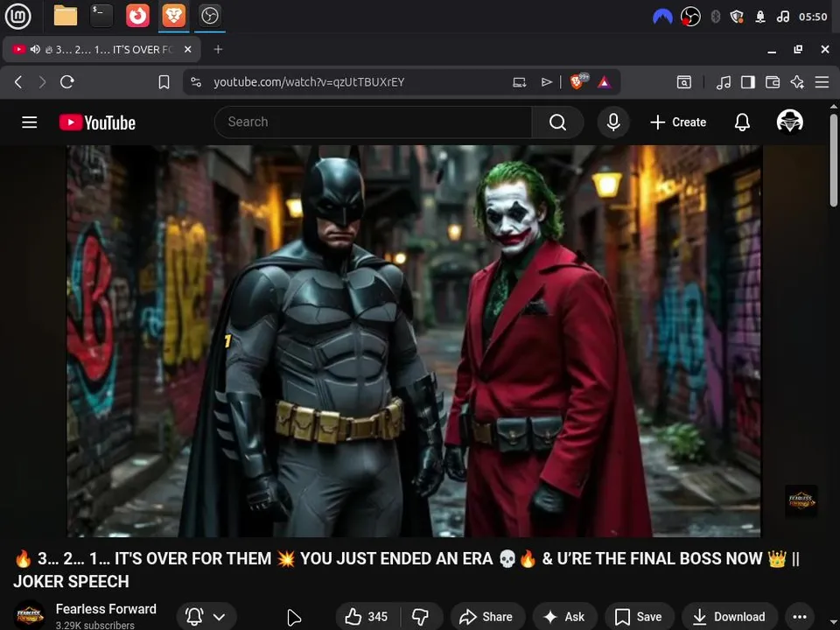The image size is (840, 630).
Task: Focus the YouTube Search box
Action: [x=373, y=122]
